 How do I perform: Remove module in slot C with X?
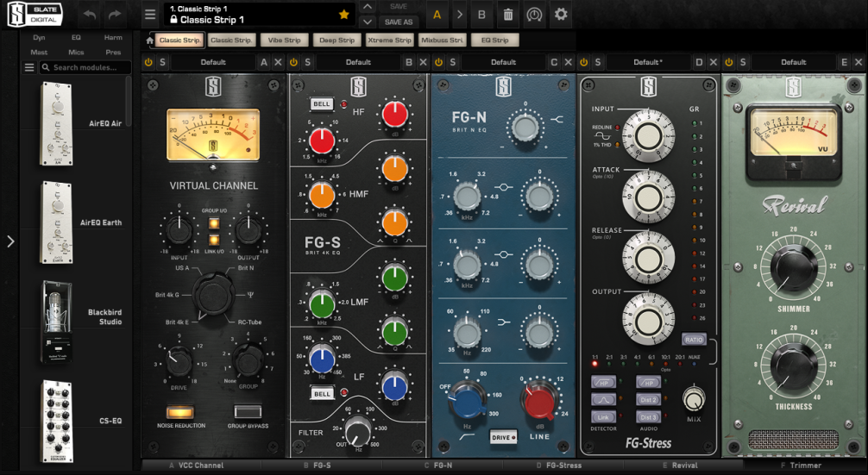click(568, 62)
